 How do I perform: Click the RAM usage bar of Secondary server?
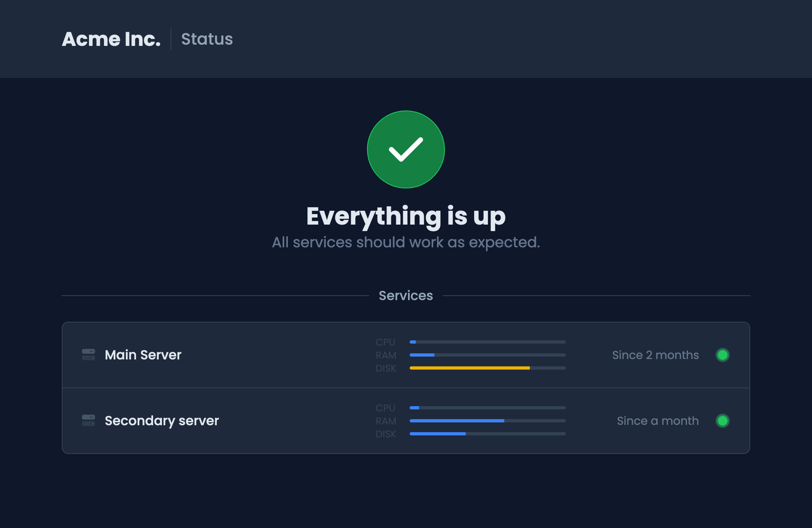point(457,421)
